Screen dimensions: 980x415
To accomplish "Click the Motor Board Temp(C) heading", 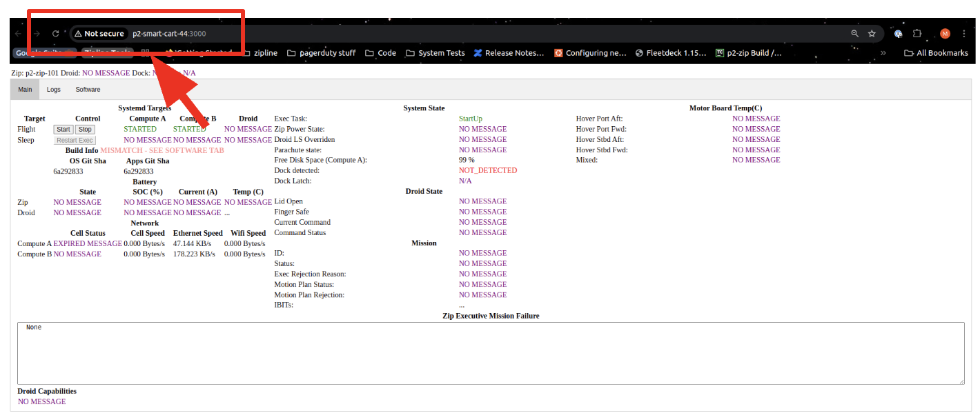I will [x=725, y=108].
